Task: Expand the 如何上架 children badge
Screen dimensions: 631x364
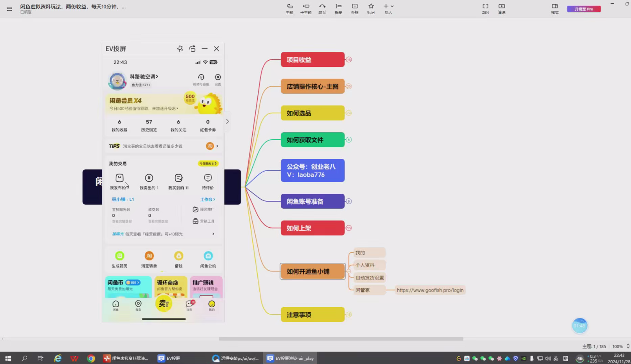Action: (349, 228)
